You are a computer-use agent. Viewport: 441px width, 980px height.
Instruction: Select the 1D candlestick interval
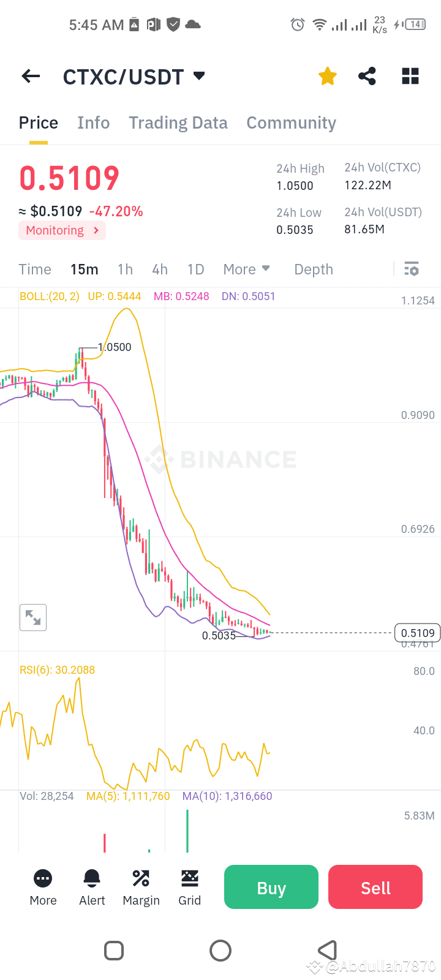[195, 269]
